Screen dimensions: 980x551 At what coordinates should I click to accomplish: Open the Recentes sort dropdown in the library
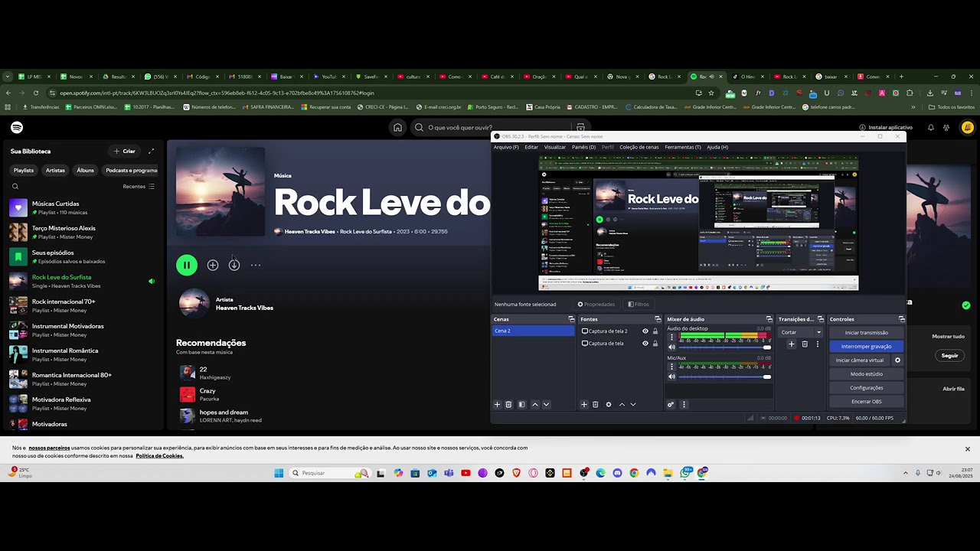click(139, 186)
